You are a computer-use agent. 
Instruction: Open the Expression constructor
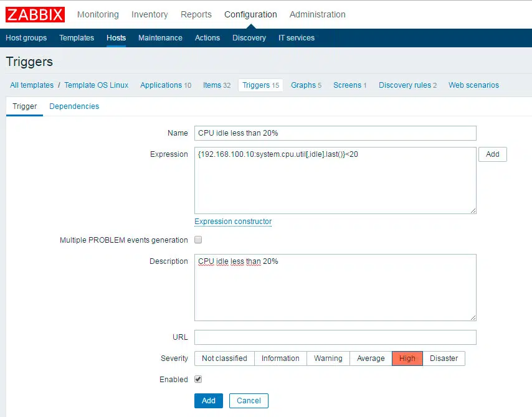click(x=233, y=222)
